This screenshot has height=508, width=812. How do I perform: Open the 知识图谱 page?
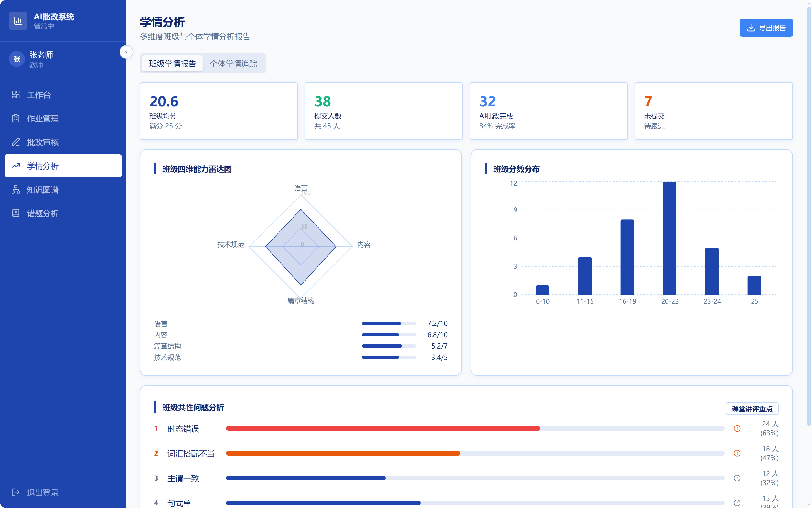(63, 189)
